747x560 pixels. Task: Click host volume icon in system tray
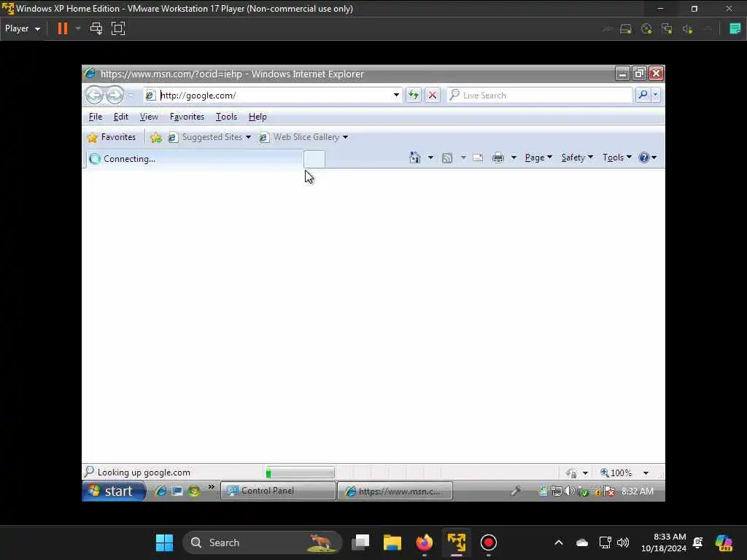pos(623,542)
